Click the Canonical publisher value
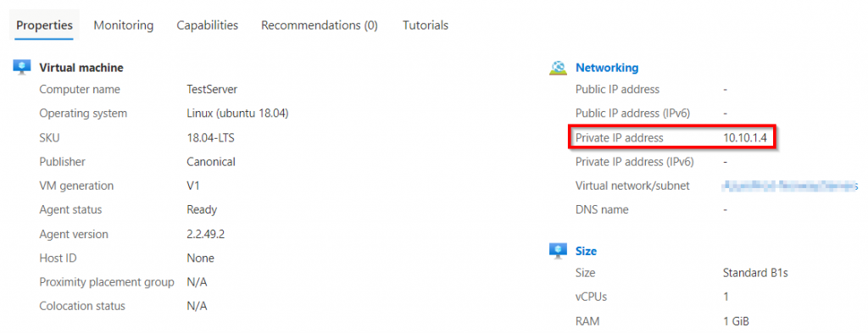The image size is (868, 333). (211, 162)
